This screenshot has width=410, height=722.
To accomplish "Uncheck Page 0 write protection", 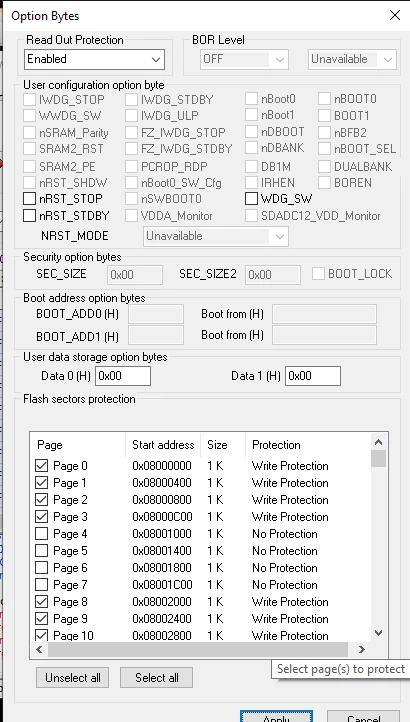I will coord(41,466).
